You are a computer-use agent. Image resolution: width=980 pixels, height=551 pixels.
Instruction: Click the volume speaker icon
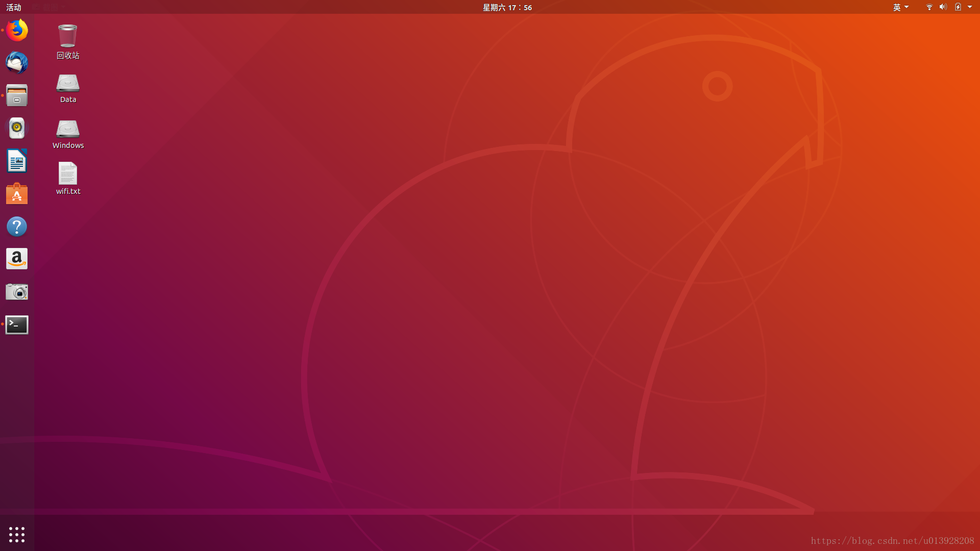[x=943, y=7]
